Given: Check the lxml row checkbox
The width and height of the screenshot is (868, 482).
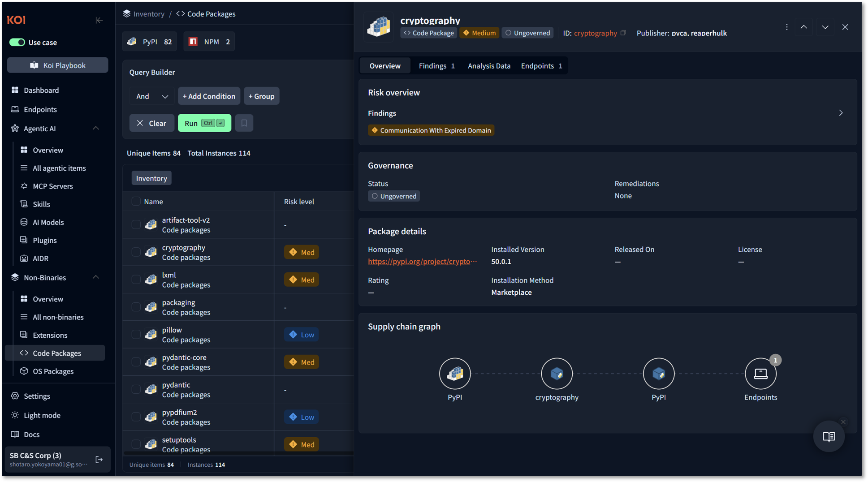Looking at the screenshot, I should tap(136, 280).
